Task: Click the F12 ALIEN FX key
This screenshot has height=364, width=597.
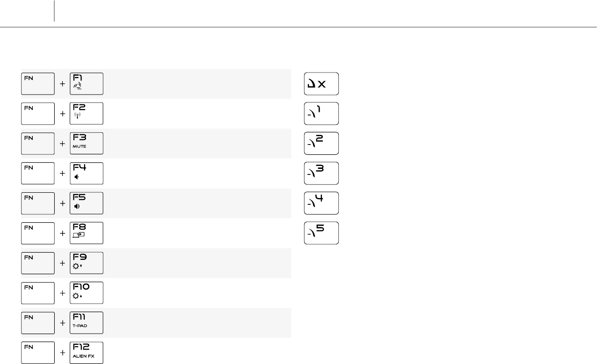Action: [x=87, y=353]
